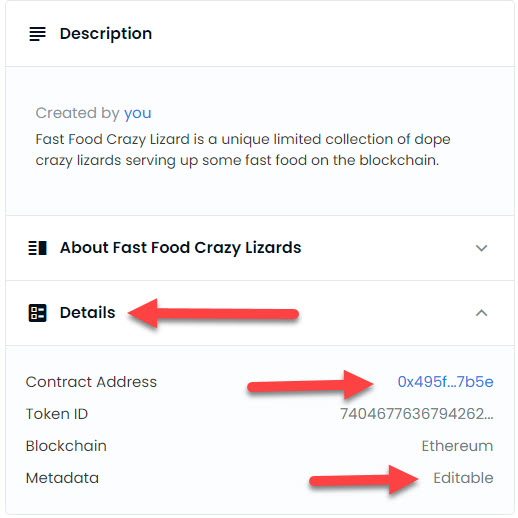Click the Details list icon
Screen dimensions: 518x518
[37, 313]
